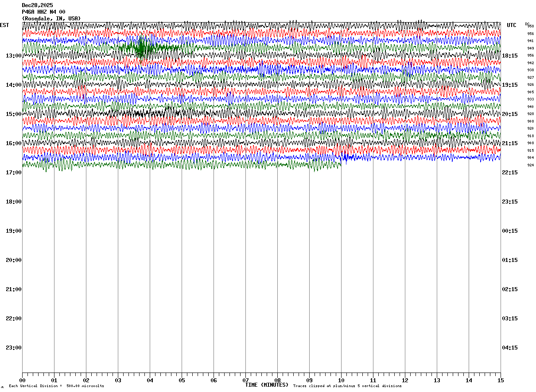Click the TIME (MINUTES) axis title
The image size is (536, 392).
point(267,385)
